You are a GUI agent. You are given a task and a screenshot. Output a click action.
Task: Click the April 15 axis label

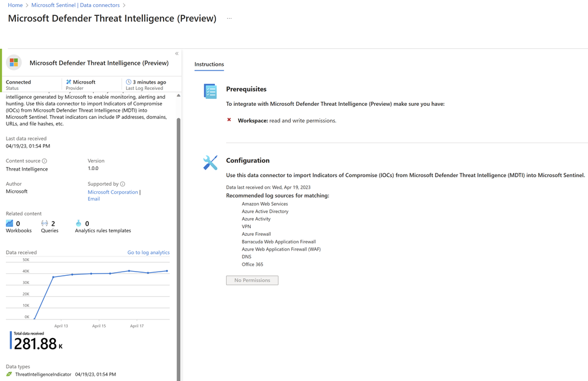(99, 326)
